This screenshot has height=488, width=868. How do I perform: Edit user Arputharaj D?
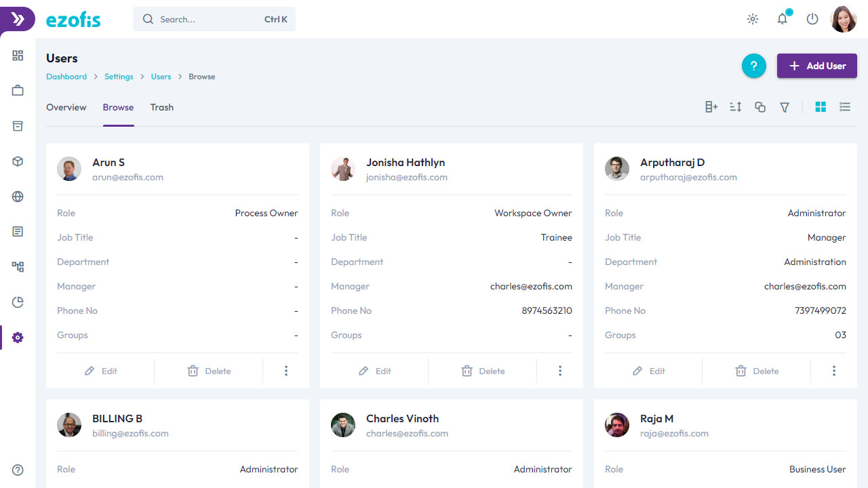click(648, 371)
